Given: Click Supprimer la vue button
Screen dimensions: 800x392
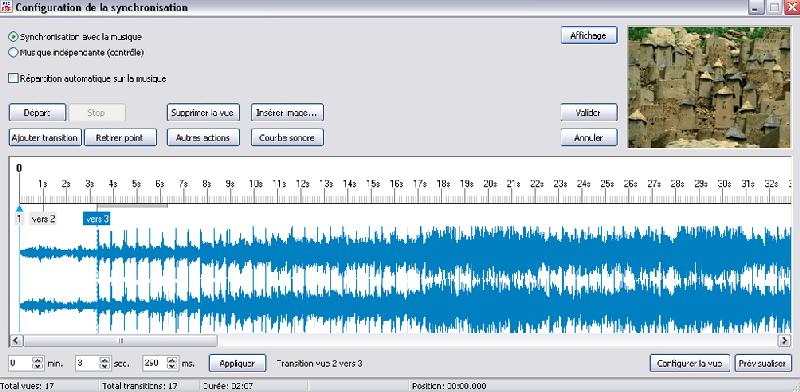Looking at the screenshot, I should 203,113.
